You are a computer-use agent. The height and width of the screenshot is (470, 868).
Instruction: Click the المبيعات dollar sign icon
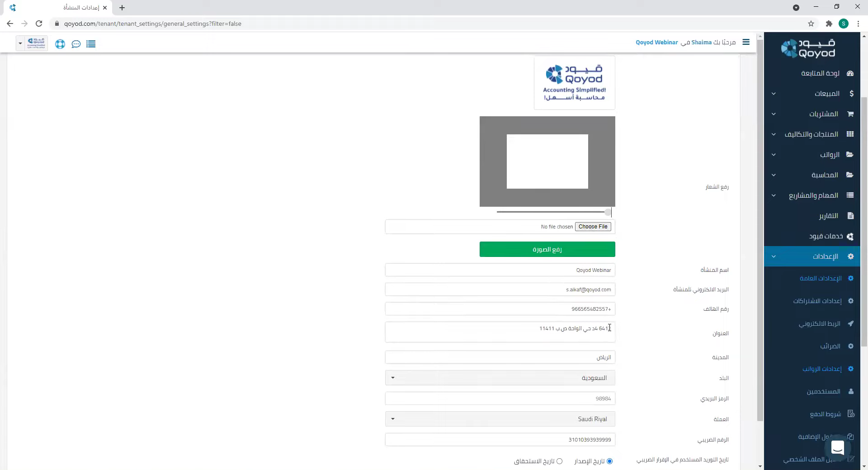pos(851,93)
